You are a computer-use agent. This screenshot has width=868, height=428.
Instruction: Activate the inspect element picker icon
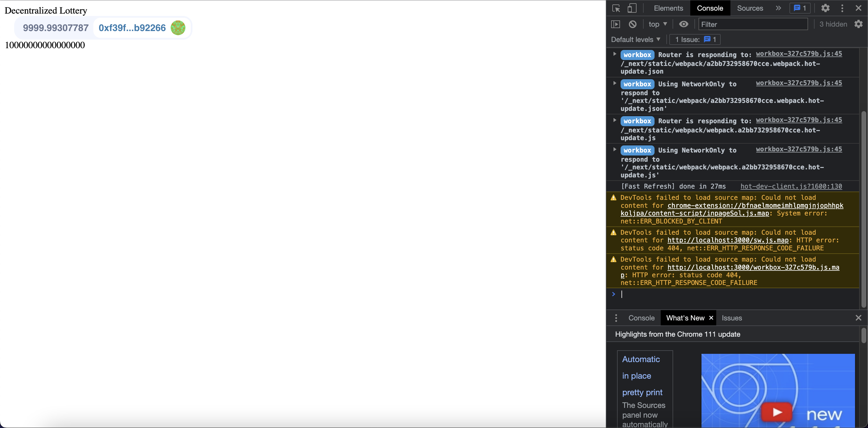(616, 8)
